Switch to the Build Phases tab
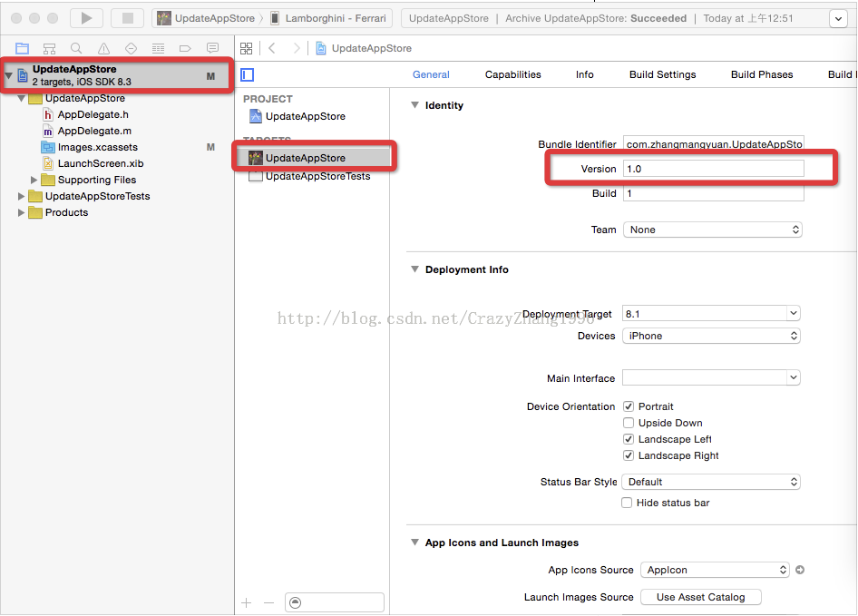The height and width of the screenshot is (616, 858). coord(762,74)
